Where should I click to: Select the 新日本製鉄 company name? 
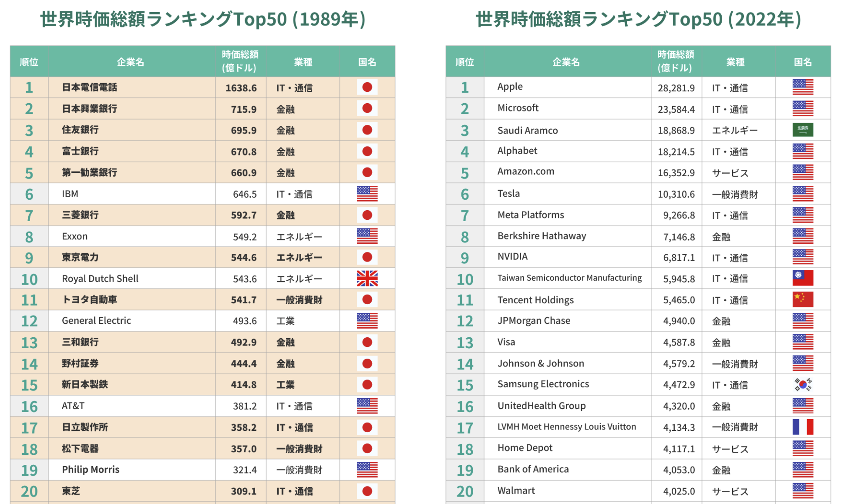(85, 384)
